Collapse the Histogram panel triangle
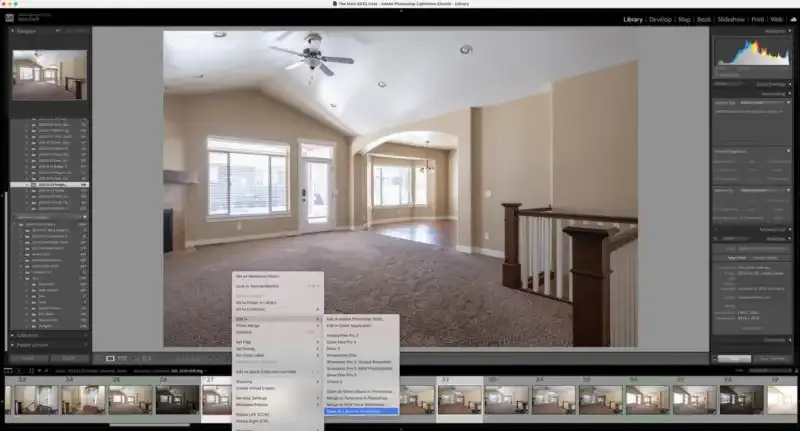800x431 pixels. 789,31
